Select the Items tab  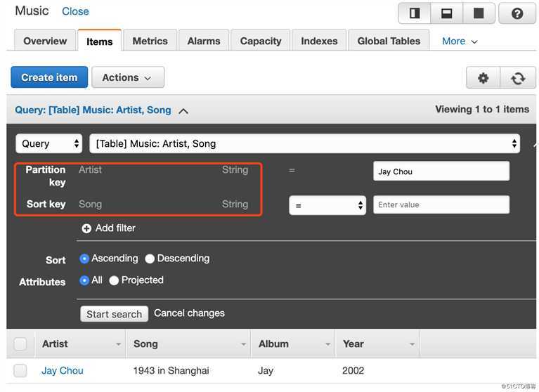(x=99, y=41)
